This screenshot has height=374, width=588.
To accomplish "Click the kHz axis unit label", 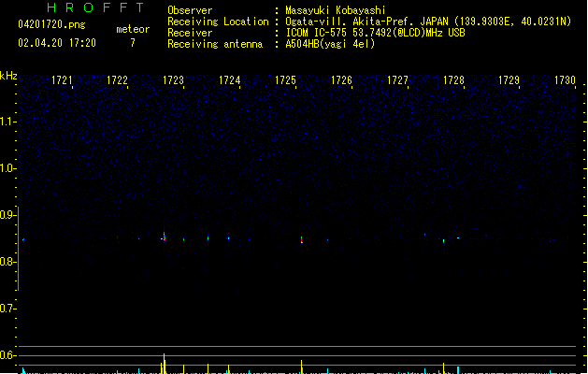I will 8,76.
